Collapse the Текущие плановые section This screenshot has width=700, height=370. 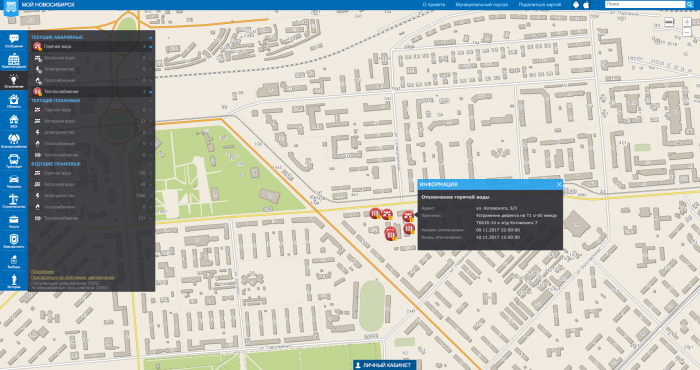(x=150, y=101)
